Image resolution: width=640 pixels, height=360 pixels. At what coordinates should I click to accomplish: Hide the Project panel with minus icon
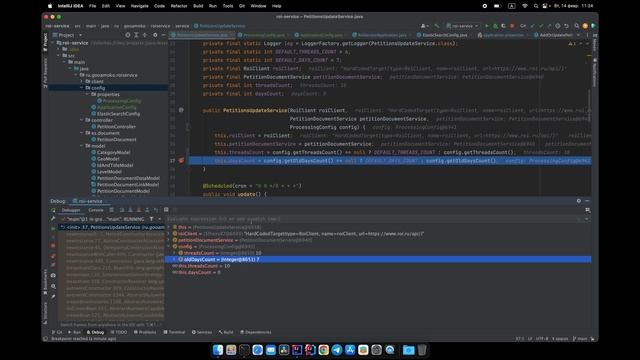point(164,35)
